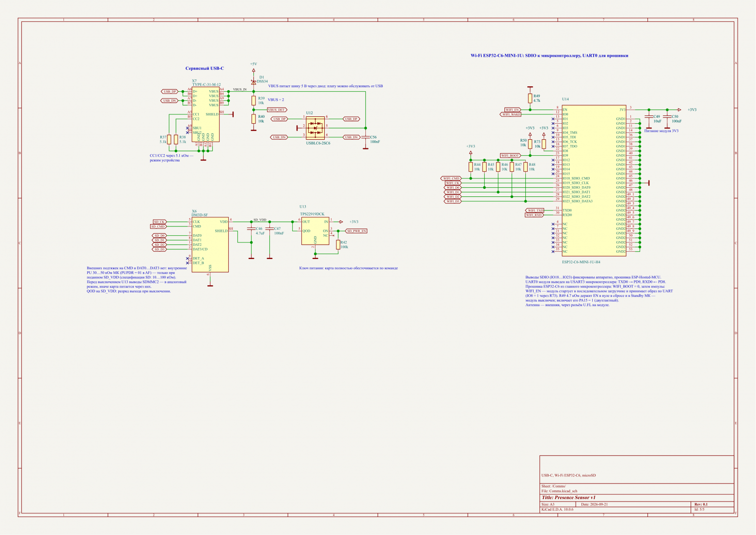Select the SD_D3 global label
This screenshot has height=535, width=756.
point(159,249)
